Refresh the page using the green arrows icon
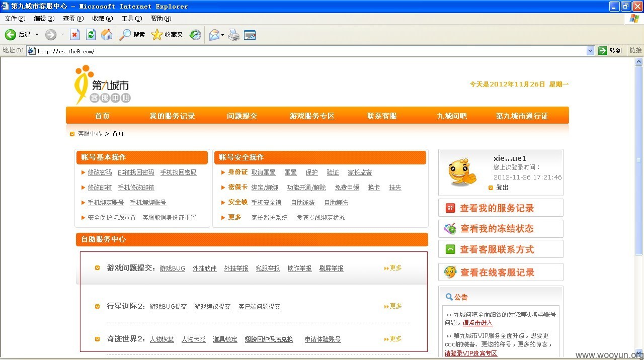644x360 pixels. click(x=91, y=34)
